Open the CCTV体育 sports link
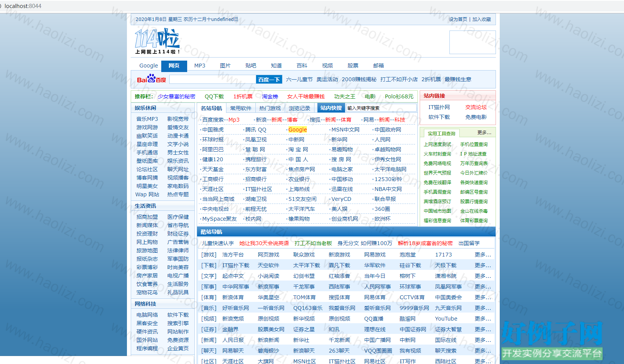The height and width of the screenshot is (364, 624). coord(412,297)
